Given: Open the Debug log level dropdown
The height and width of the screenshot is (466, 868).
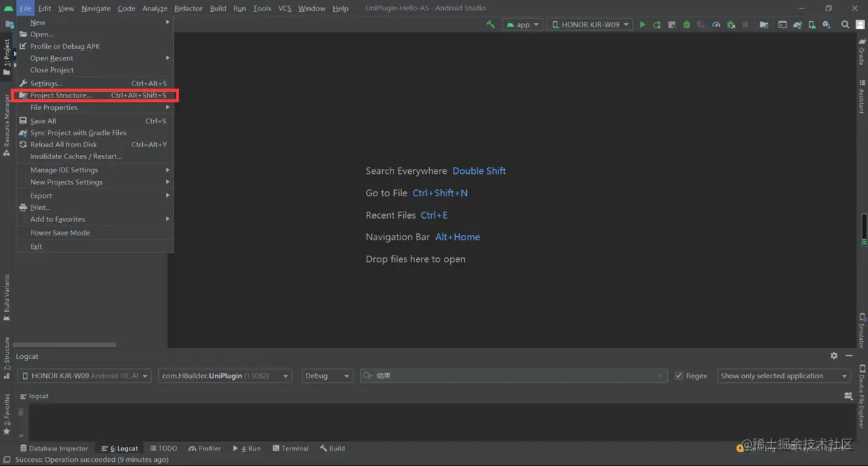Looking at the screenshot, I should (328, 376).
